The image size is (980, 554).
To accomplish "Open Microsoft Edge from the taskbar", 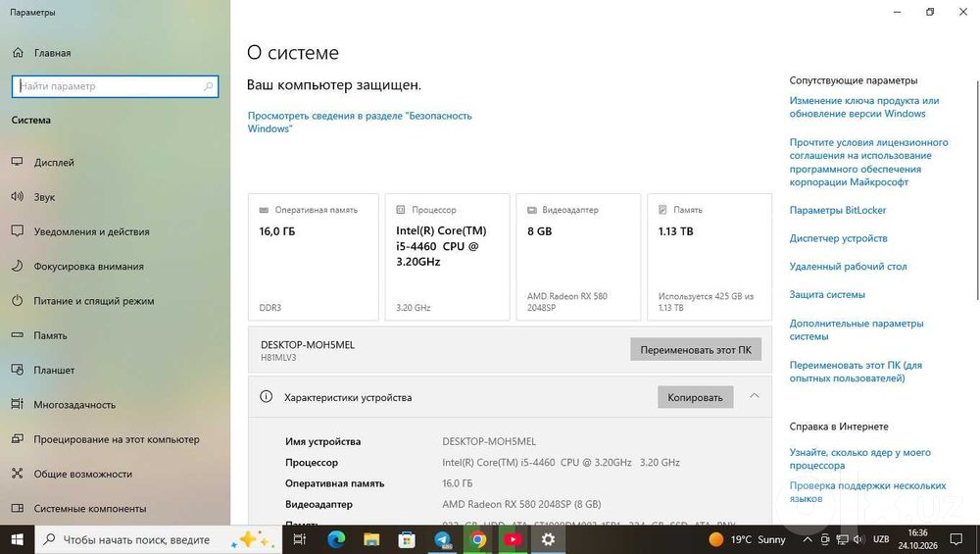I will [336, 539].
